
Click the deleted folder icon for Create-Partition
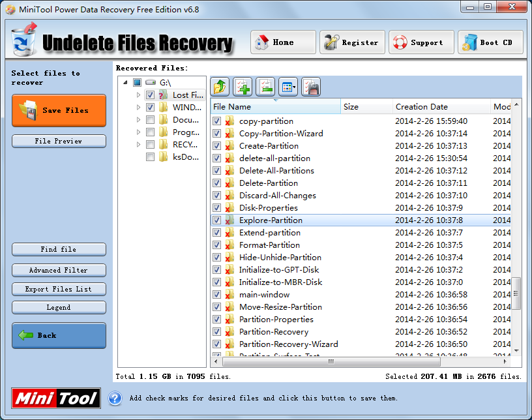pyautogui.click(x=229, y=146)
